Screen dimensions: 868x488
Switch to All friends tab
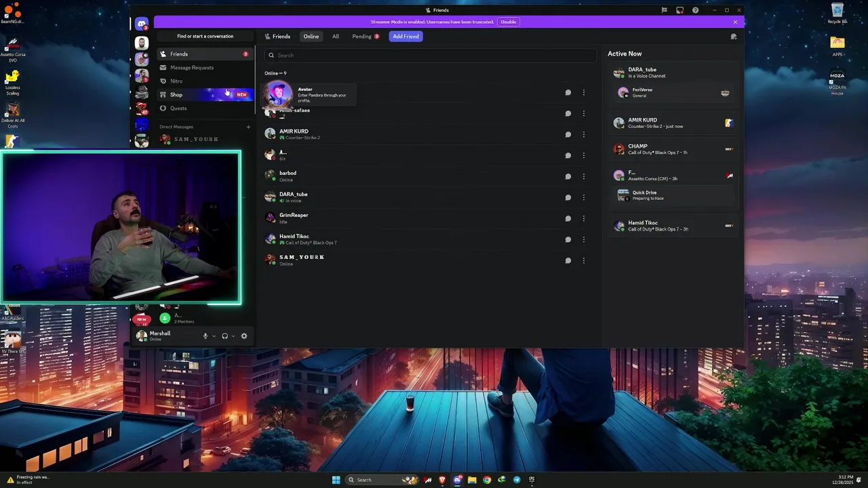(x=336, y=37)
